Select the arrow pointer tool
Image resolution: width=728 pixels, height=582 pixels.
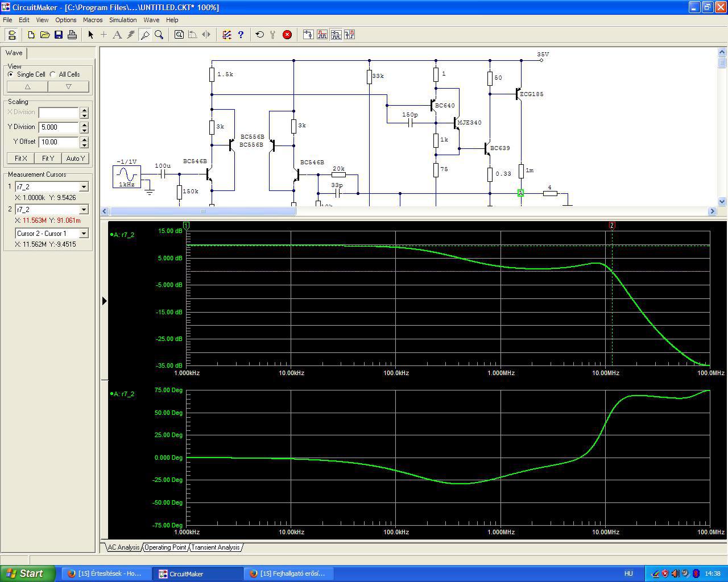point(90,35)
